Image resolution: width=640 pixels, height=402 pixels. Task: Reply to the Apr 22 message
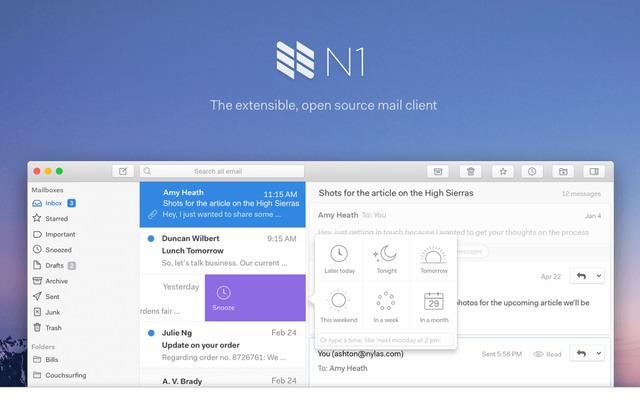581,276
